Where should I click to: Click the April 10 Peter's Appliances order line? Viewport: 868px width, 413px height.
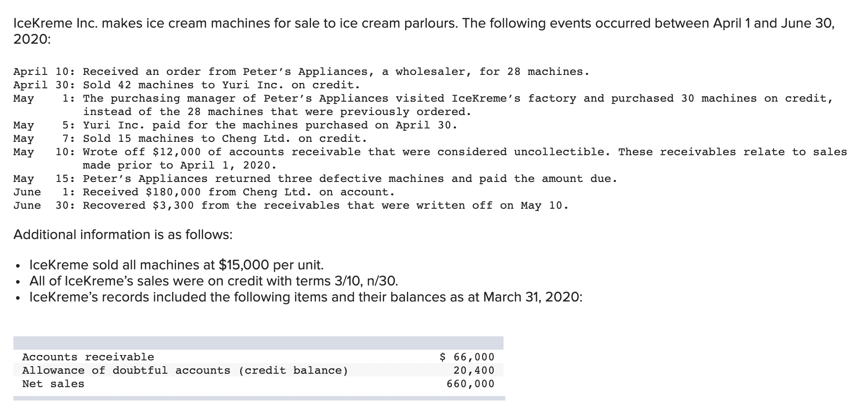[x=301, y=71]
